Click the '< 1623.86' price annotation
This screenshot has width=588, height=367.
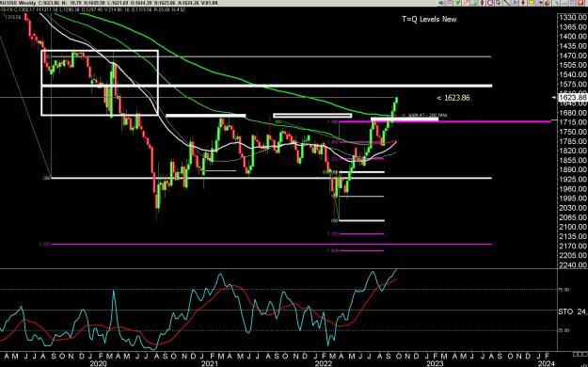click(x=453, y=98)
